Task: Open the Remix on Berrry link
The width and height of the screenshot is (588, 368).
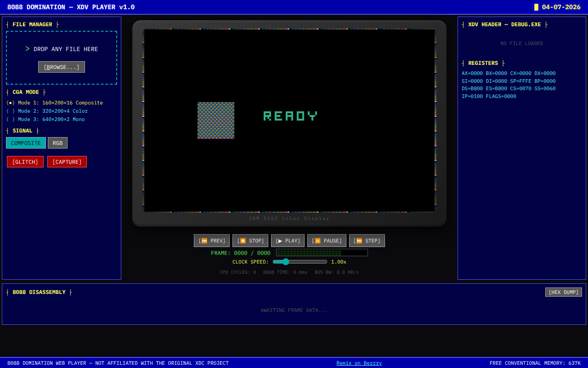Action: tap(359, 363)
